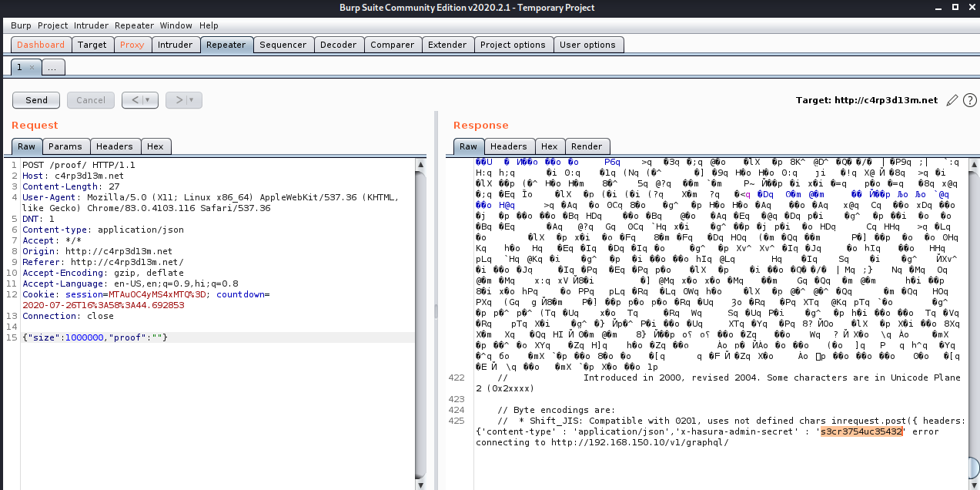Open the Request Params tab
The width and height of the screenshot is (980, 490).
click(65, 146)
